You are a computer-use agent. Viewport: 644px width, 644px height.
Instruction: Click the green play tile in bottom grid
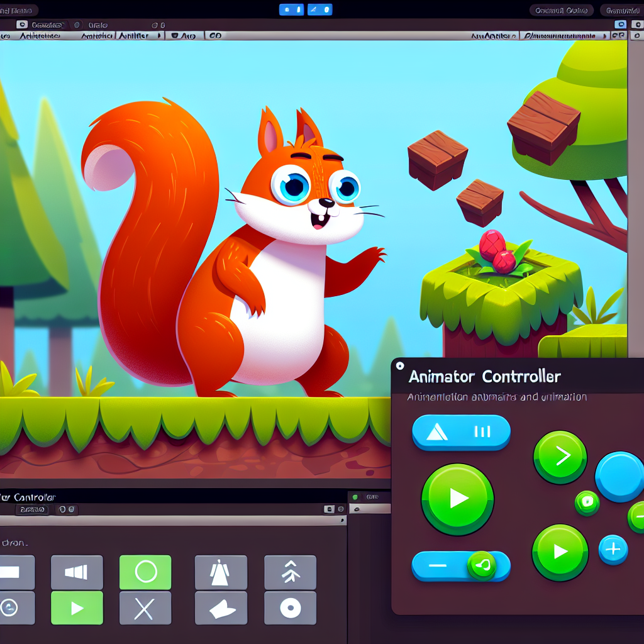pyautogui.click(x=77, y=608)
